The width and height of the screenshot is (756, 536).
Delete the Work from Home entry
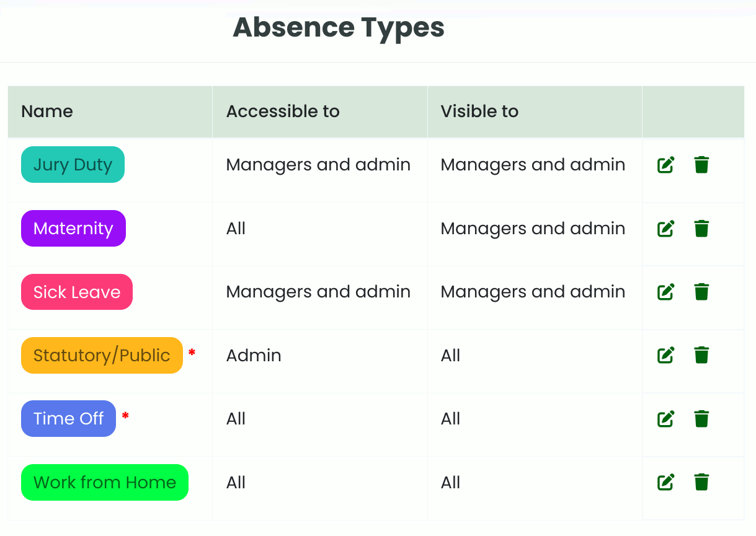click(x=701, y=481)
